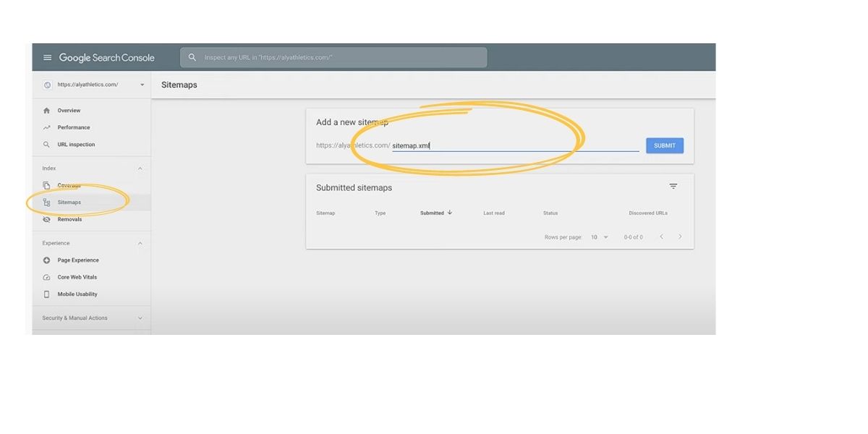Click the Coverage pages icon

tap(47, 186)
